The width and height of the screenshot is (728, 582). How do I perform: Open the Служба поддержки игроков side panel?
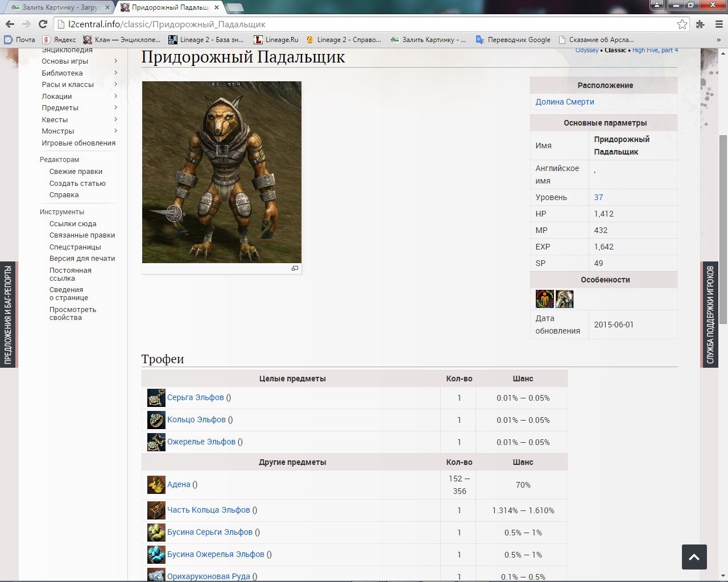pyautogui.click(x=710, y=314)
